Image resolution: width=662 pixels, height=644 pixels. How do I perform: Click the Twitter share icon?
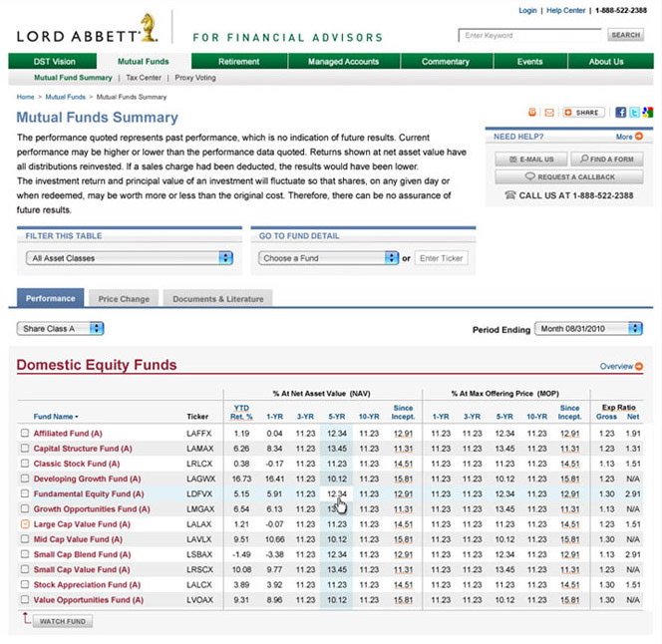(634, 113)
